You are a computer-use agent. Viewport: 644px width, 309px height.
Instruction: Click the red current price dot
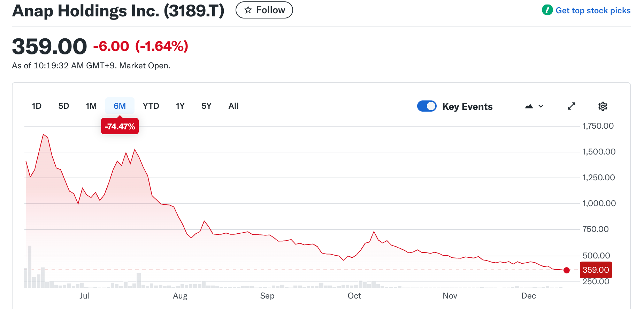[567, 270]
